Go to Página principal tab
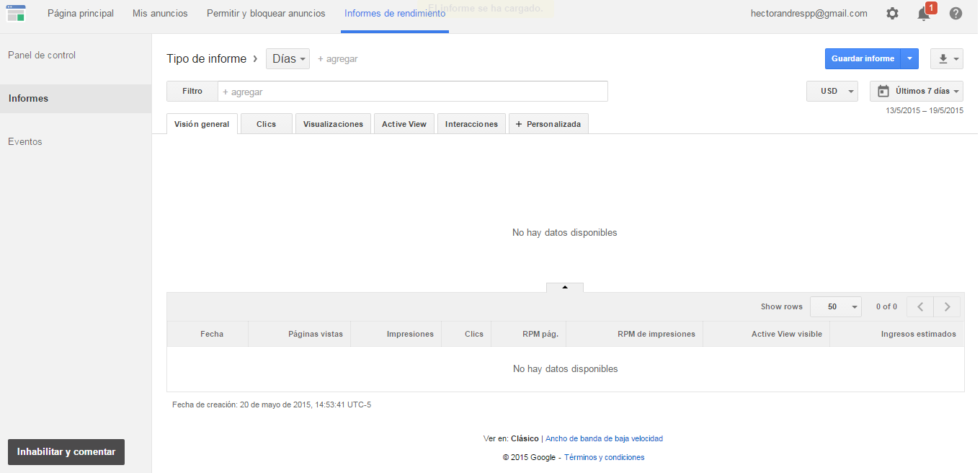 (x=81, y=13)
